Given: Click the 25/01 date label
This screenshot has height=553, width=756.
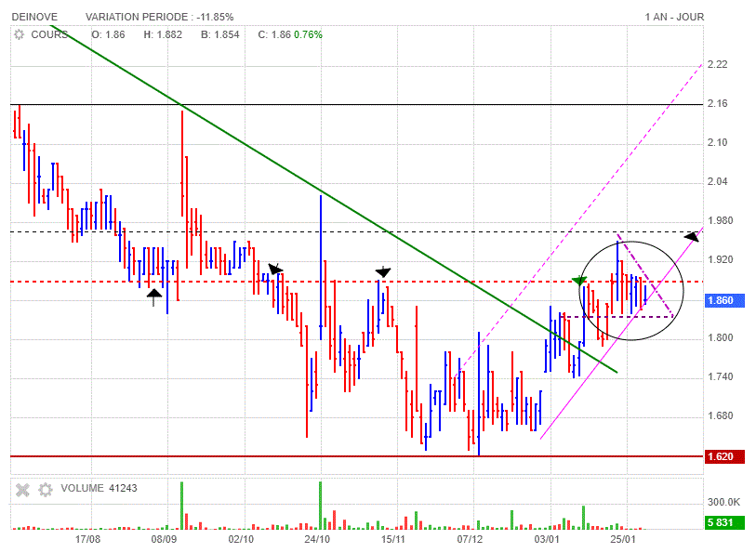Looking at the screenshot, I should (622, 539).
